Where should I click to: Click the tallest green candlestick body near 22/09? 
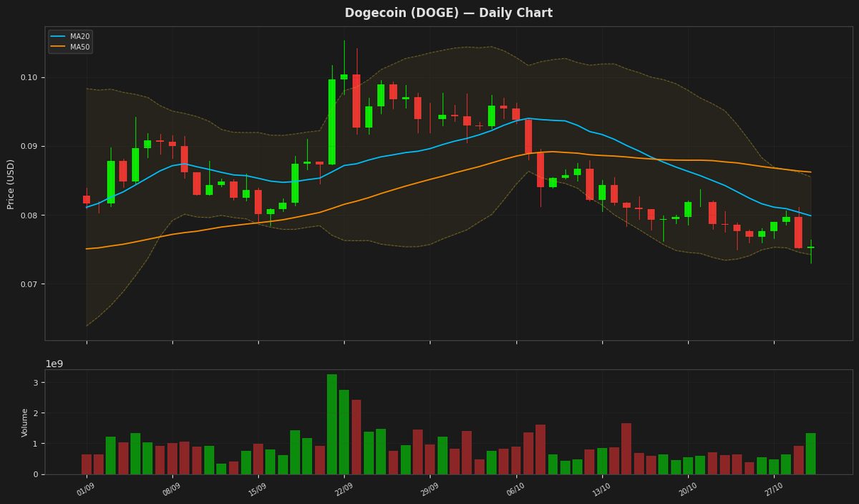tap(332, 122)
